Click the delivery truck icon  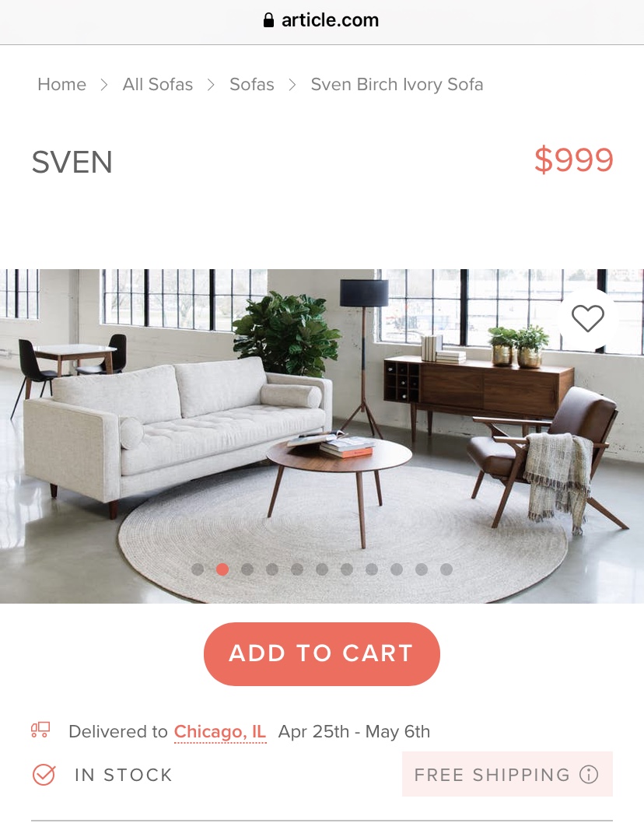(x=40, y=730)
